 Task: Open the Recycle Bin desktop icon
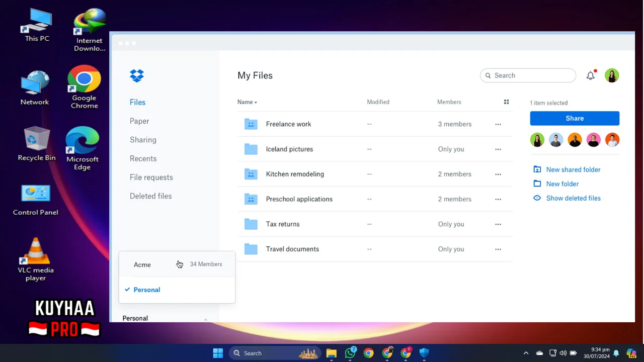(x=37, y=144)
